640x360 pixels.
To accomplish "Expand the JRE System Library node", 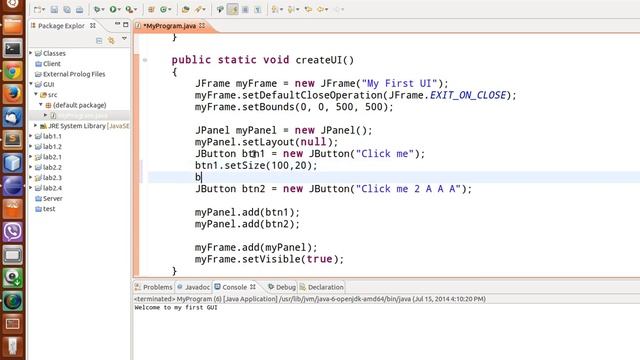I will pos(36,125).
